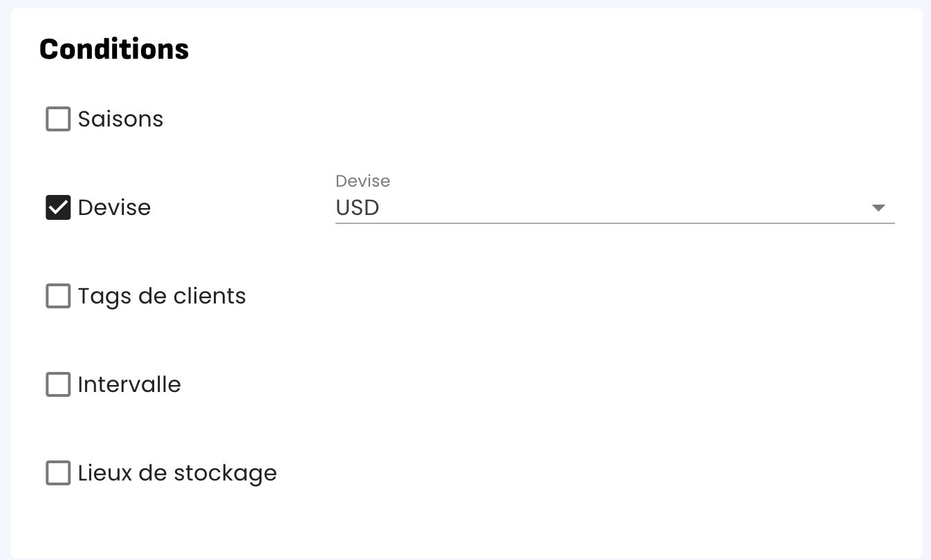Click the "Saisons" label text
931x560 pixels.
click(120, 119)
